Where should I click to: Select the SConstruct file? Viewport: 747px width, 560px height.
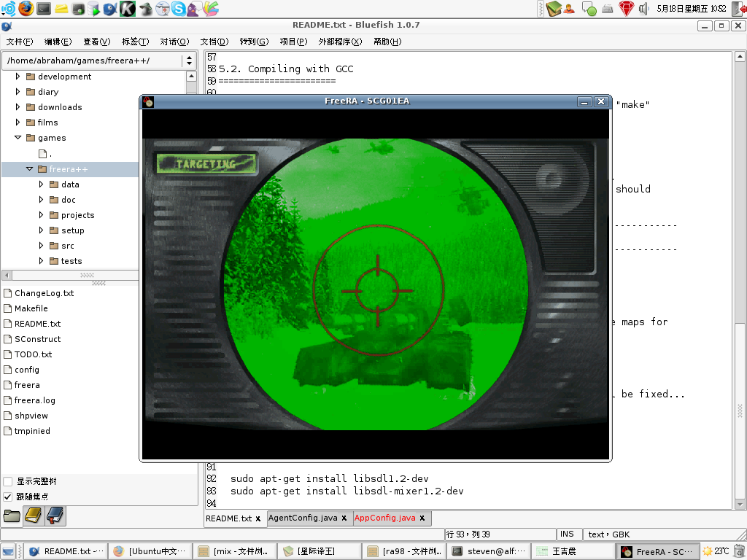click(38, 338)
